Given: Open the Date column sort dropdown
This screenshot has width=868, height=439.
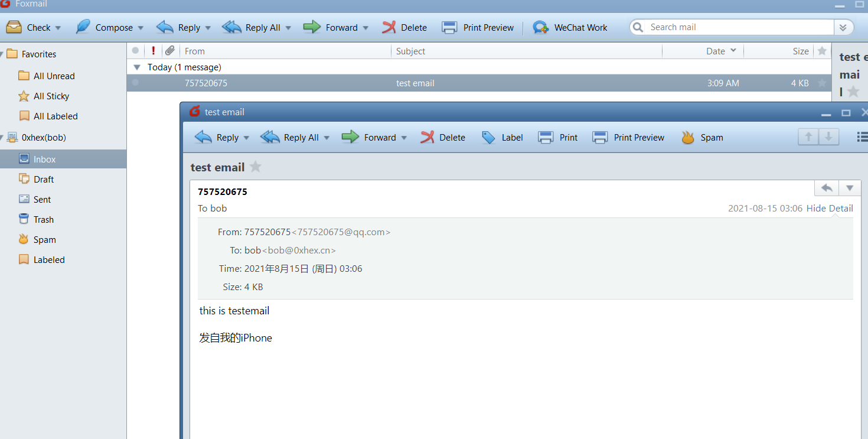Looking at the screenshot, I should coord(733,51).
